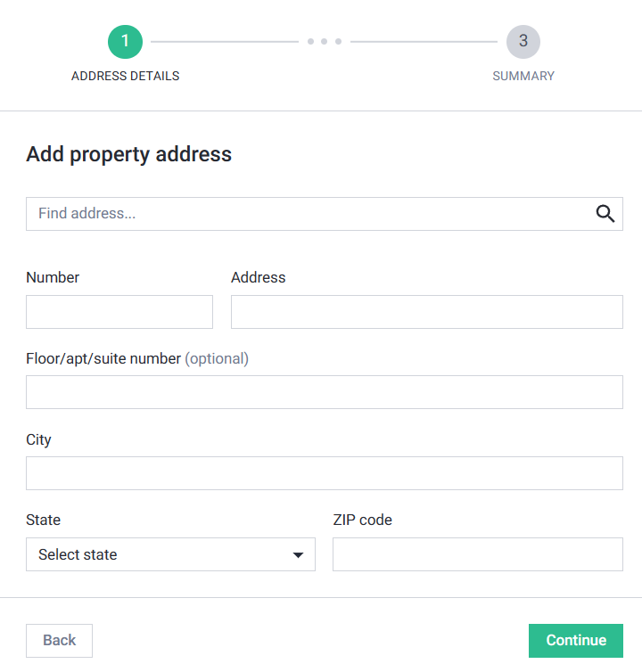Jump to the SUMMARY step label

coord(523,77)
